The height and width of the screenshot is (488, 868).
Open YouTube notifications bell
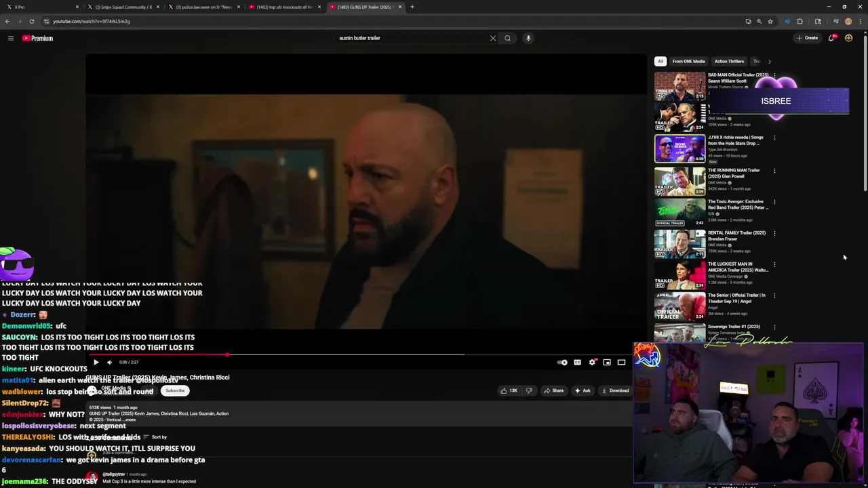(831, 38)
